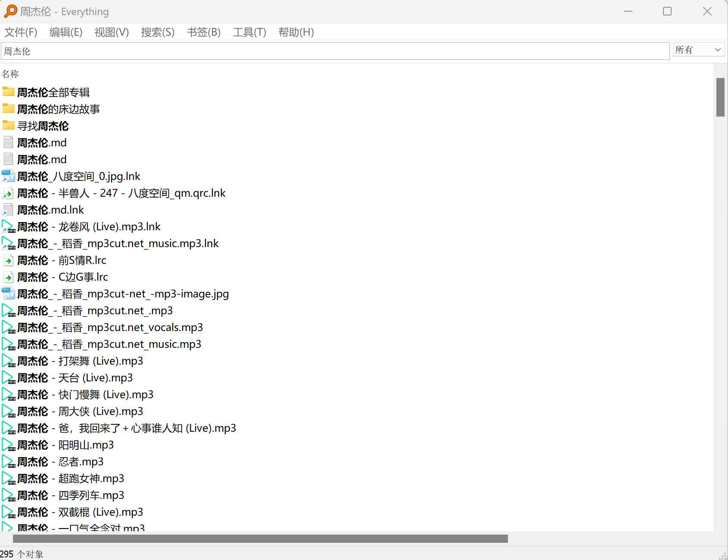Select 周杰伦 - 双截棍 (Live).mp3 file name
The image size is (728, 560).
tap(81, 512)
